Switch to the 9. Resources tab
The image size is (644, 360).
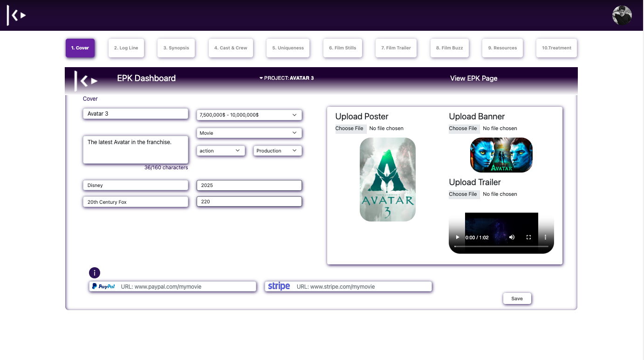click(502, 48)
